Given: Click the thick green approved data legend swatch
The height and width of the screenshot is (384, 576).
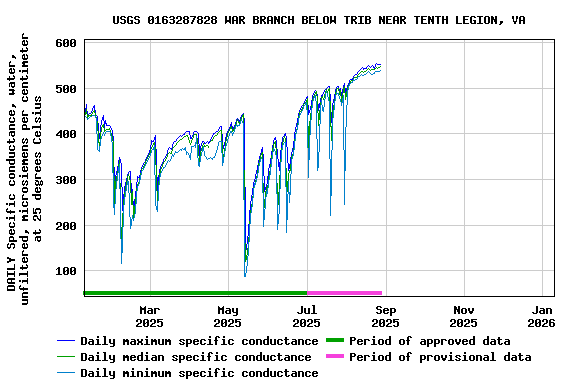Looking at the screenshot, I should point(335,341).
